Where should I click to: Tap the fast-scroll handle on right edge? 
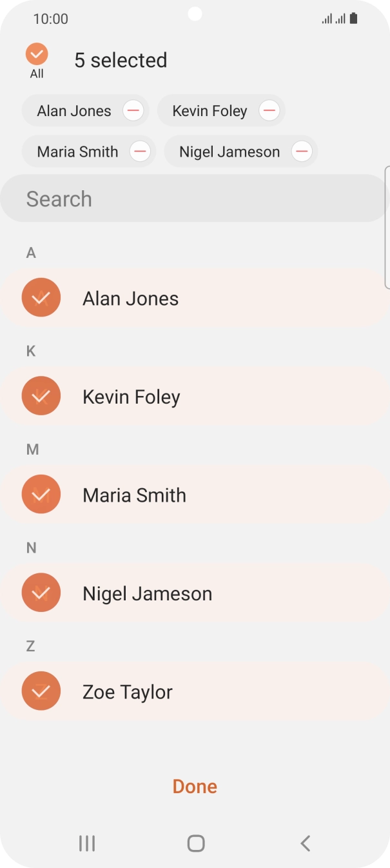coord(387,226)
